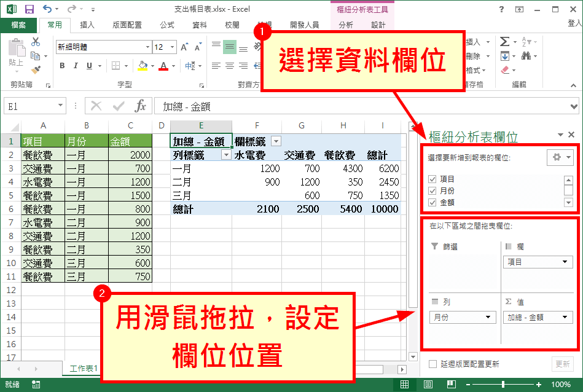The image size is (583, 392).
Task: Open the 欄標籤 filter dropdown
Action: point(275,141)
